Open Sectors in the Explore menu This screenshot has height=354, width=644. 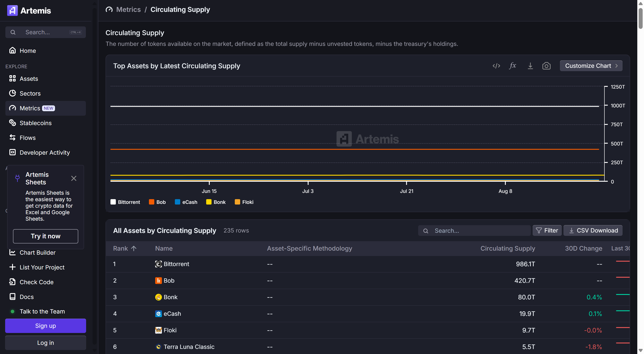coord(45,93)
